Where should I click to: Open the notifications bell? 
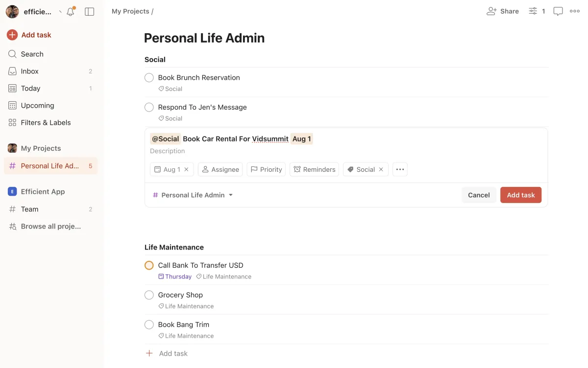pyautogui.click(x=71, y=12)
